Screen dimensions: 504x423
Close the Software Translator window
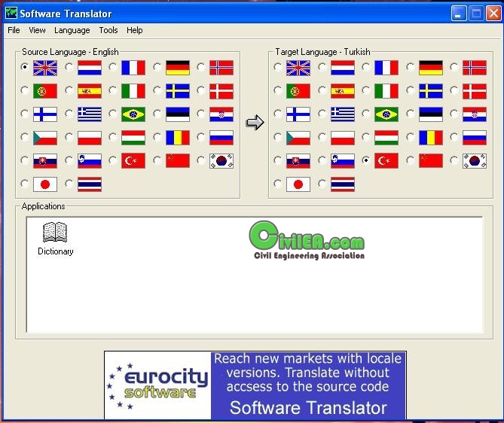click(x=493, y=14)
